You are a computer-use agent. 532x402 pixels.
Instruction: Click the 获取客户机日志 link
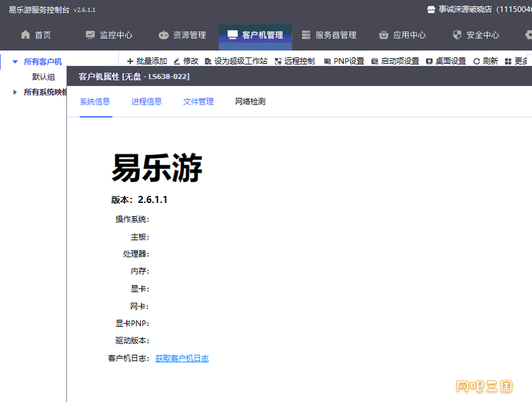182,359
